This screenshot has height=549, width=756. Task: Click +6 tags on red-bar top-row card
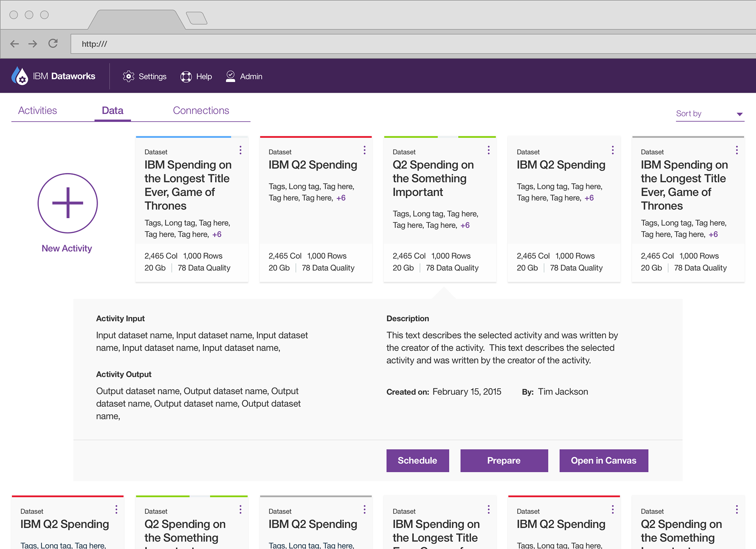(x=341, y=198)
